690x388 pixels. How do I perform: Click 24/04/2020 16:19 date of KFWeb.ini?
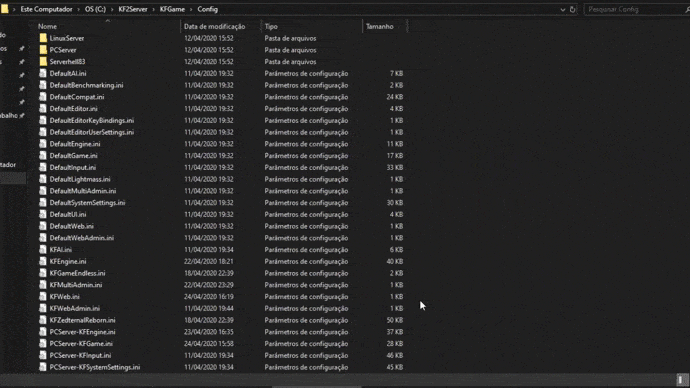209,296
